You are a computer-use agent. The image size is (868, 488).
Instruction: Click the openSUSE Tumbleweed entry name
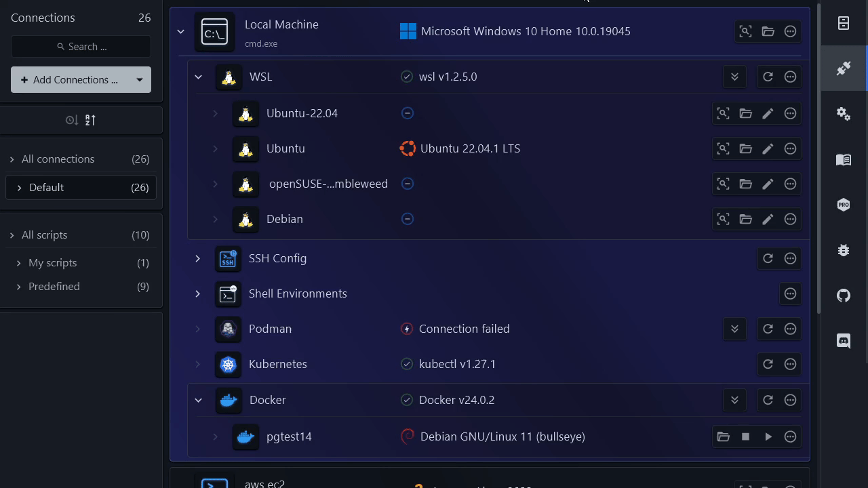tap(328, 184)
